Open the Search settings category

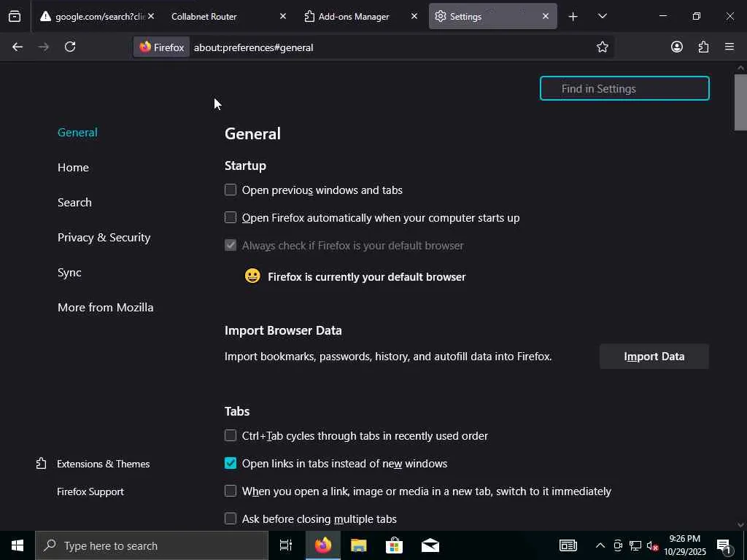pos(75,203)
